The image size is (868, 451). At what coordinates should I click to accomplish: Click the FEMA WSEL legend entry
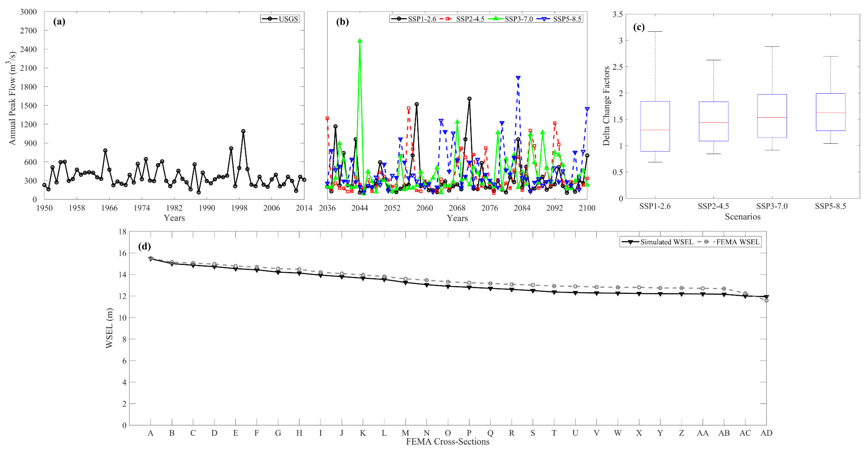pos(731,242)
